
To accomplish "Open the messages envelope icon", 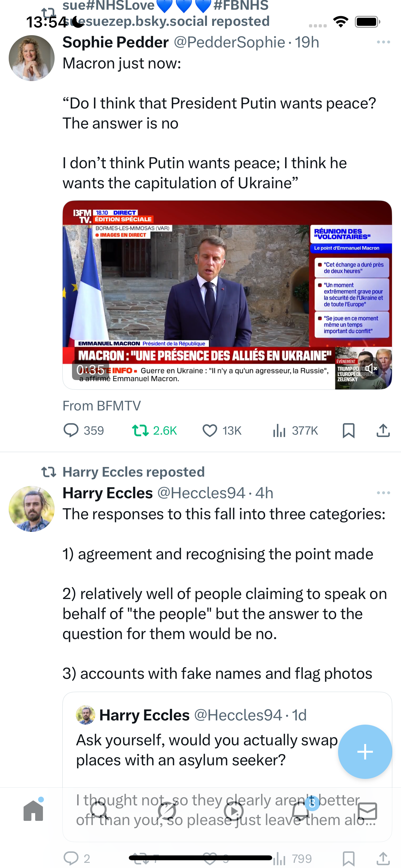I will 367,811.
